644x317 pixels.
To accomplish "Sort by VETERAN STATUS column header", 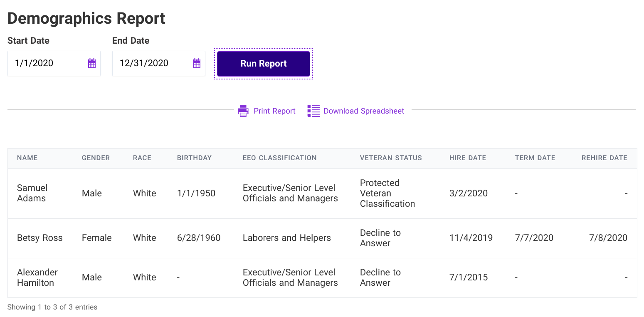I will [391, 158].
